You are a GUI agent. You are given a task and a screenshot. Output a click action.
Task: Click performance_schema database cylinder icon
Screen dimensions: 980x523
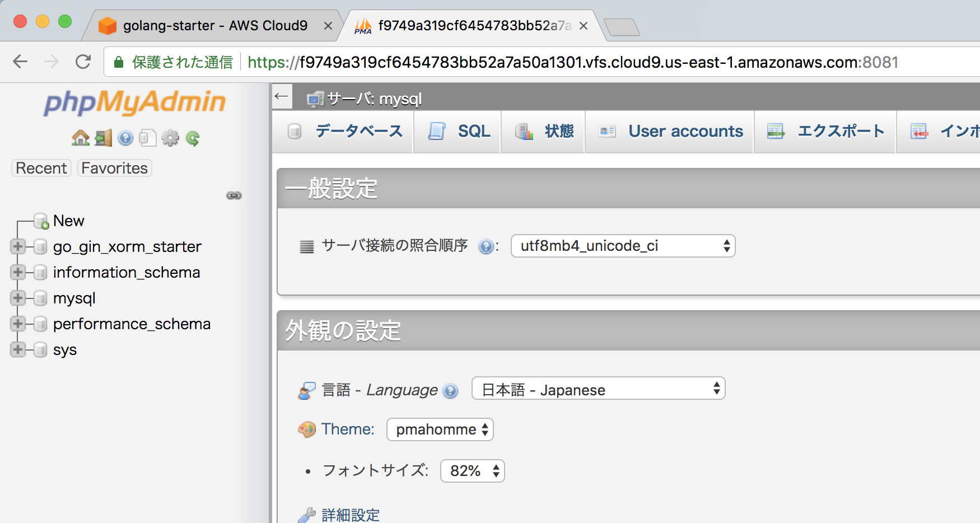[x=40, y=324]
